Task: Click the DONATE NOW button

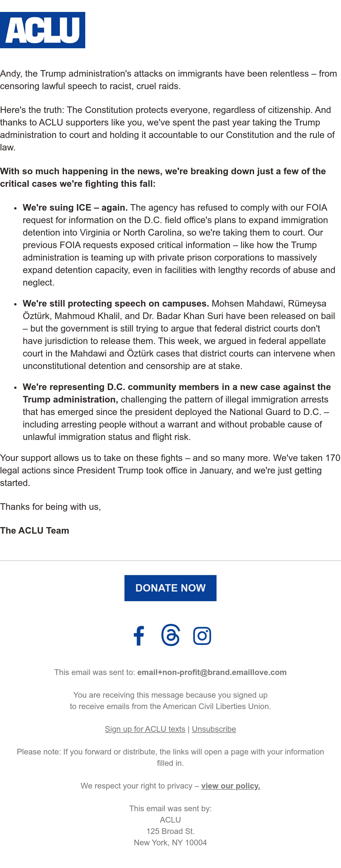Action: tap(170, 588)
